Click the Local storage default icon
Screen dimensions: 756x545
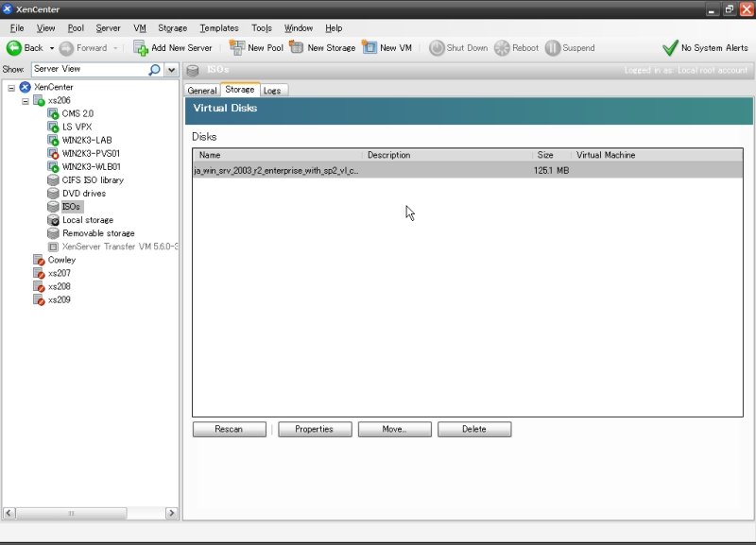click(53, 220)
